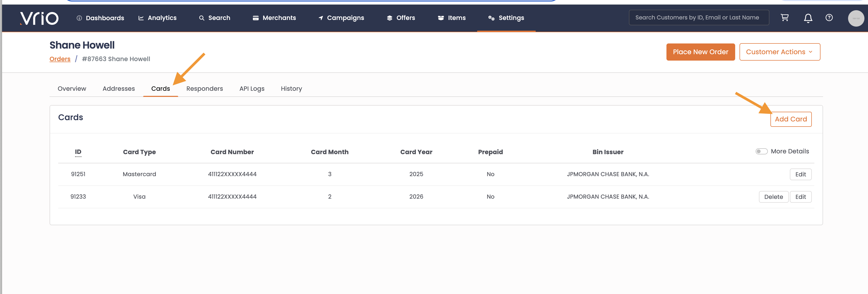Screen dimensions: 868x294
Task: Click the Card Type column header
Action: click(x=139, y=152)
